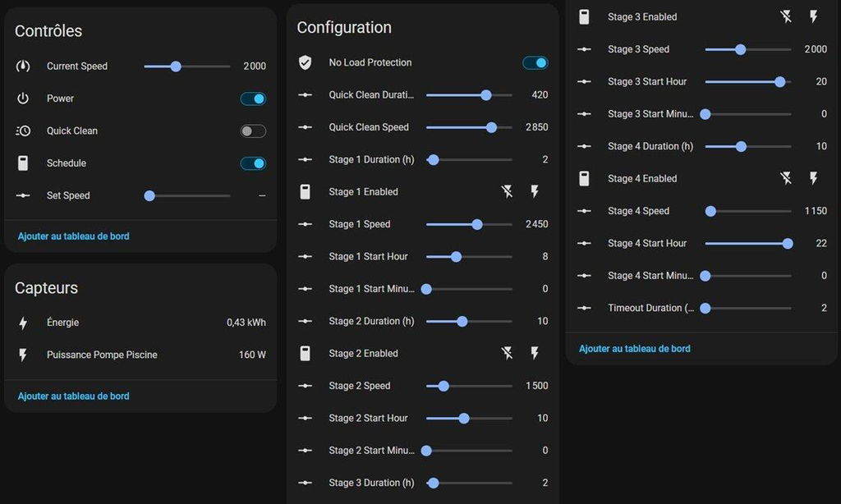The image size is (841, 504).
Task: Click the Stage 3 Speed slider handle
Action: pyautogui.click(x=741, y=49)
